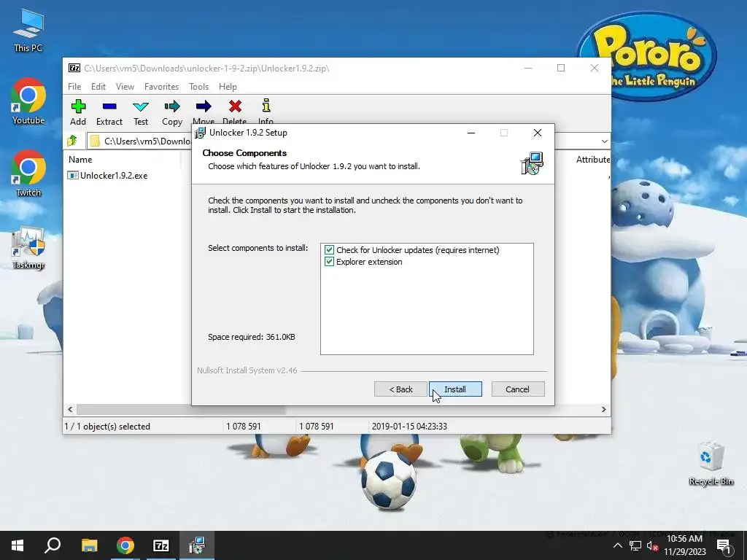Click the Extract toolbar icon in 7-Zip
The height and width of the screenshot is (560, 747).
[x=109, y=112]
